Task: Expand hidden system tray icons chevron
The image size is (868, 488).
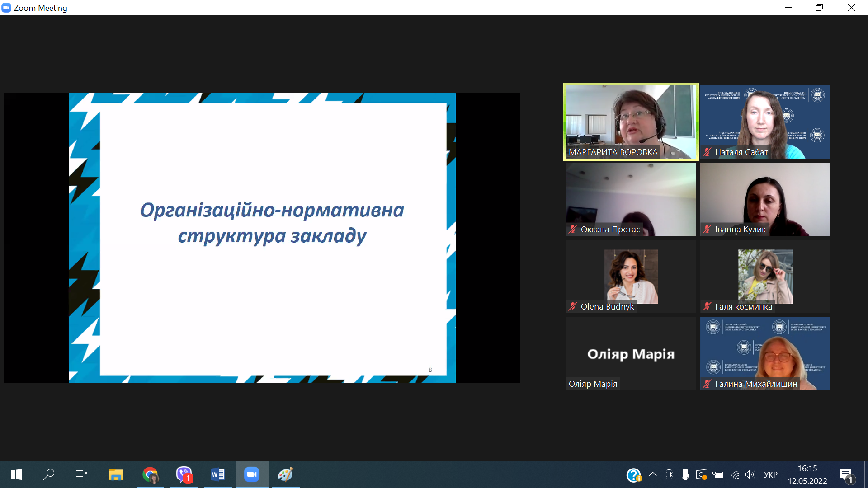Action: point(652,474)
